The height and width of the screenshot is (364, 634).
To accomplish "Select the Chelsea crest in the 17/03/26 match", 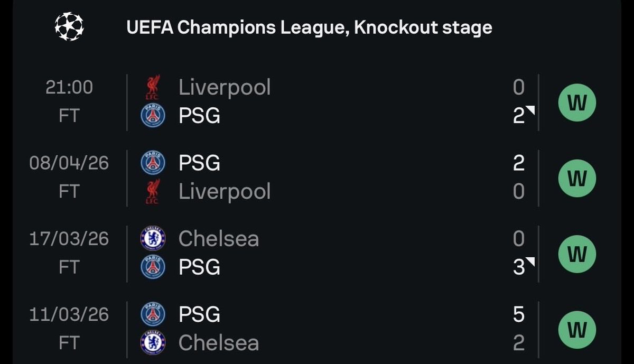I will tap(153, 239).
